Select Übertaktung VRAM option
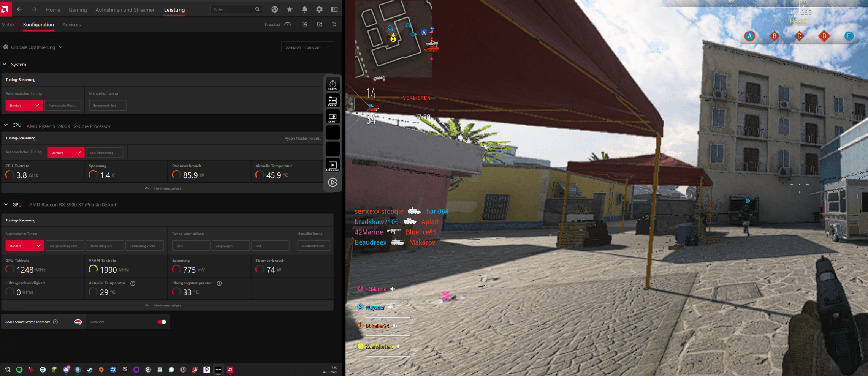This screenshot has width=868, height=376. 144,246
